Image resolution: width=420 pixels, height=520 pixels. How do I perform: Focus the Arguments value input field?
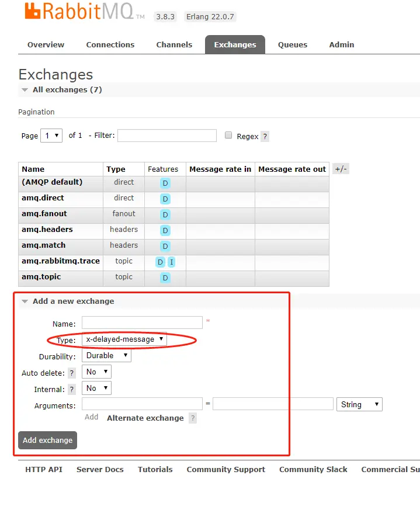click(273, 404)
